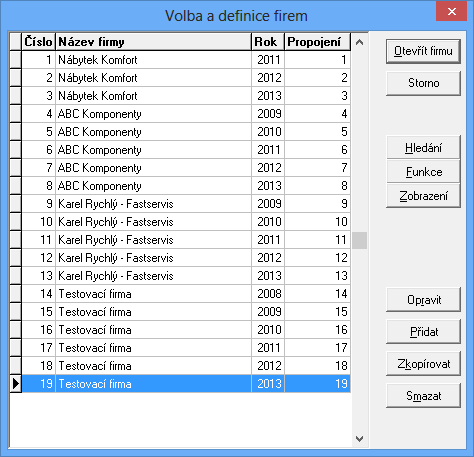Copy the firm using Zkopírovat
Screen dimensions: 474x457
[423, 364]
